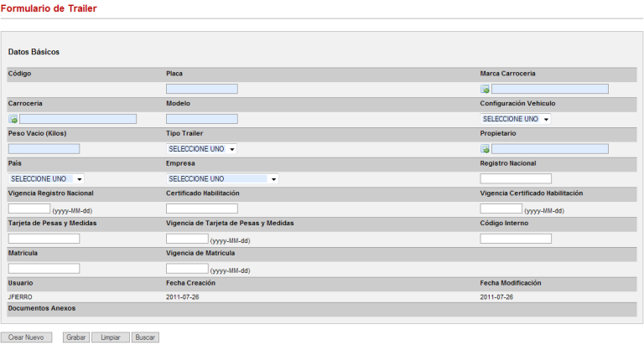Focus the Vigencia Registro Nacional date field

pyautogui.click(x=29, y=209)
